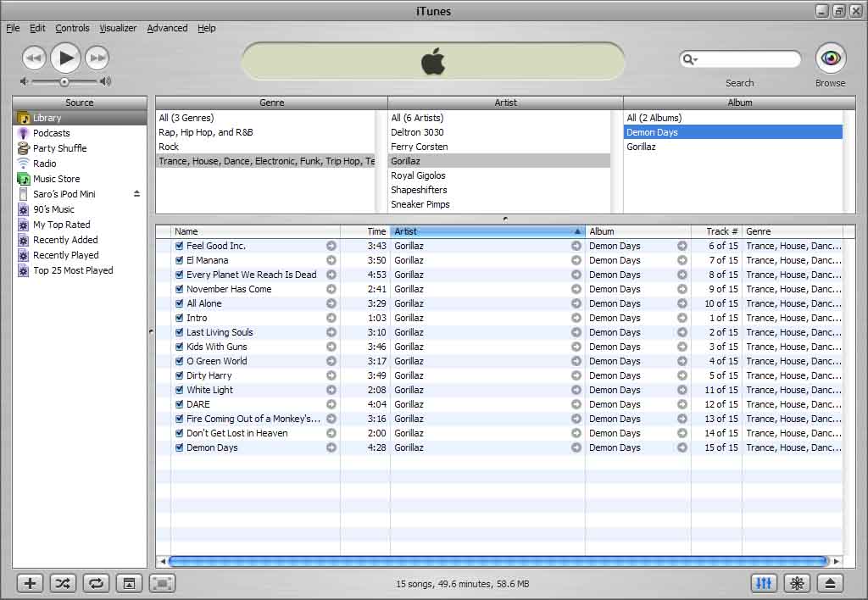Select Party Shuffle source
868x600 pixels.
click(x=60, y=148)
